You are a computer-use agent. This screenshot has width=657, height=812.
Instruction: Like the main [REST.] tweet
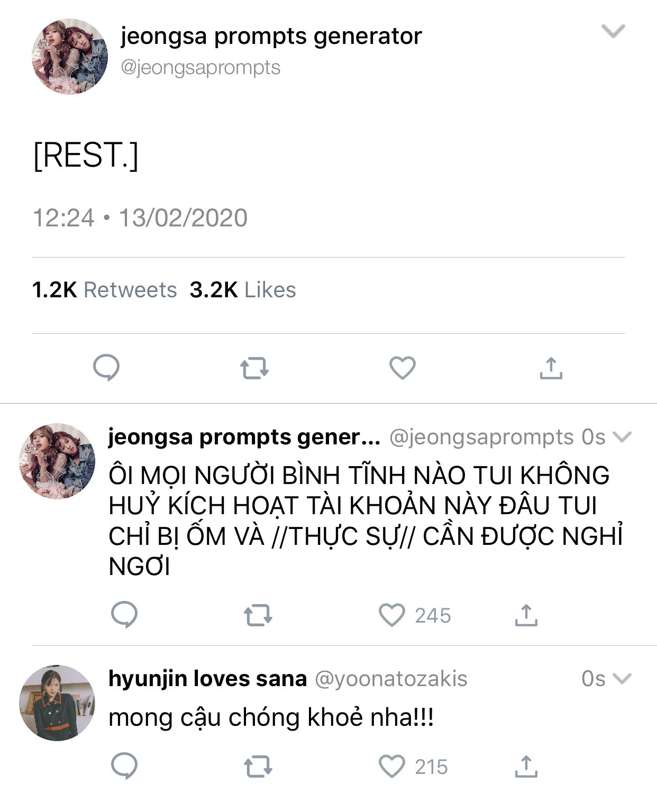403,368
